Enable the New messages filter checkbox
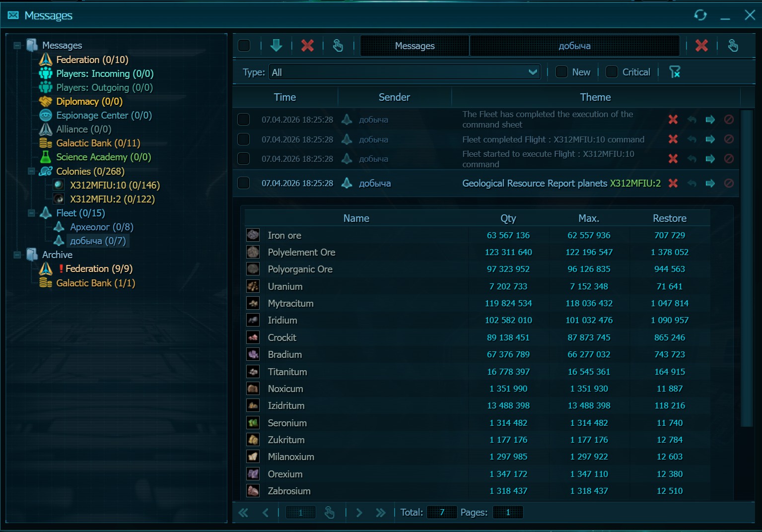The height and width of the screenshot is (532, 762). (561, 72)
